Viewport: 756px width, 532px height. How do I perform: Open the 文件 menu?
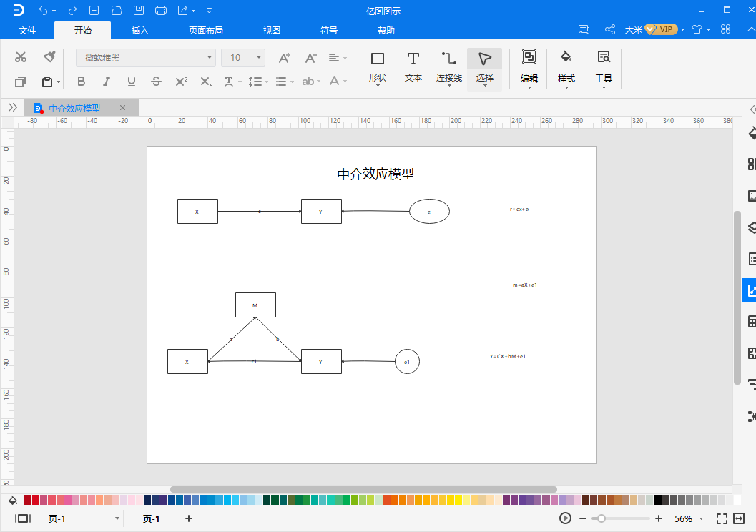[x=27, y=30]
